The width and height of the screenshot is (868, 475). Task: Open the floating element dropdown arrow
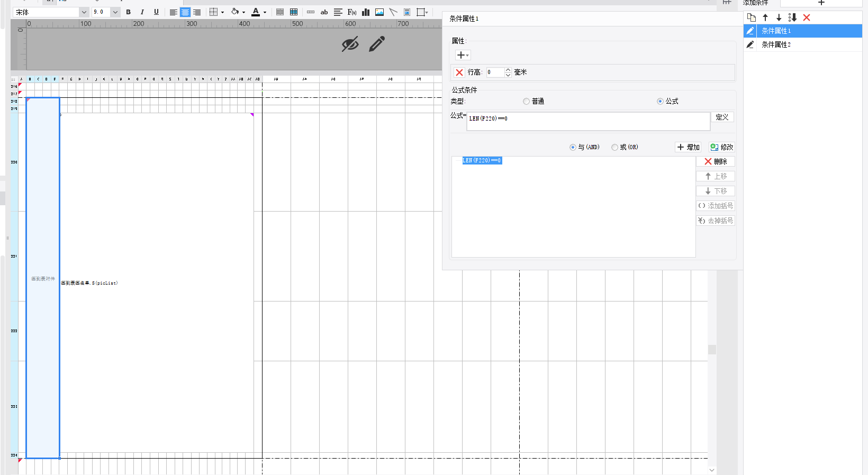[x=427, y=12]
